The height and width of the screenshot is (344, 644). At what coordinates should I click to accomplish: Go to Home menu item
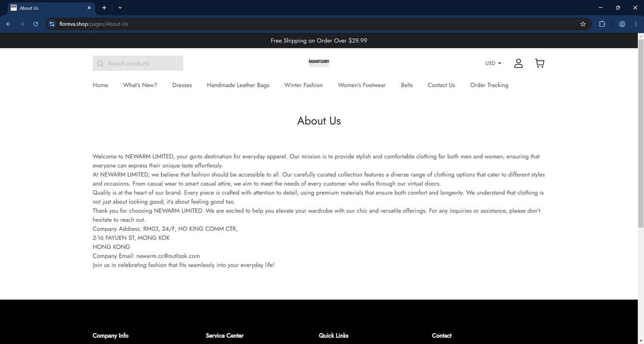click(100, 85)
